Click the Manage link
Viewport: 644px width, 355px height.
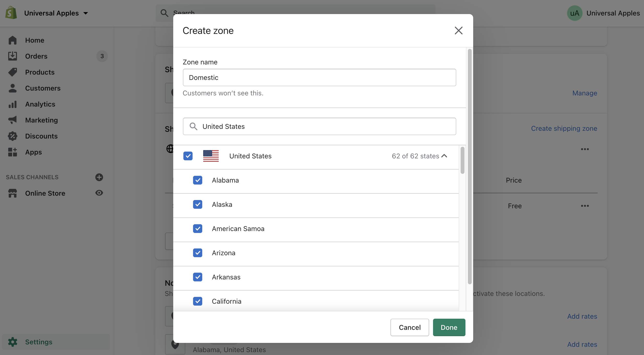584,93
